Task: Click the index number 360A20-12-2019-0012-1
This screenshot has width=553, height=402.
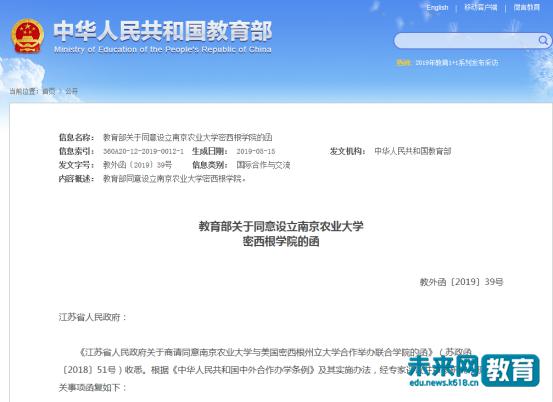Action: tap(143, 151)
